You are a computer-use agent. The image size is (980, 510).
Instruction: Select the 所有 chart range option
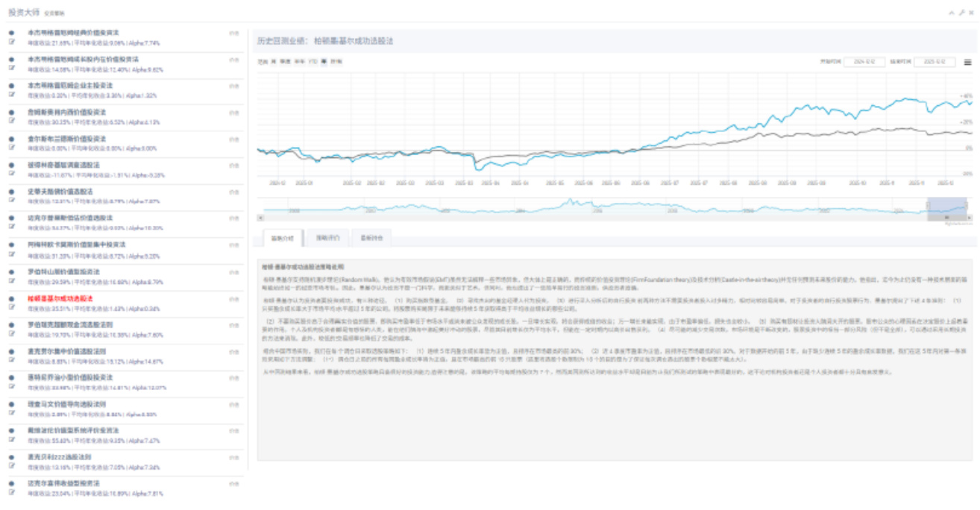pos(336,62)
